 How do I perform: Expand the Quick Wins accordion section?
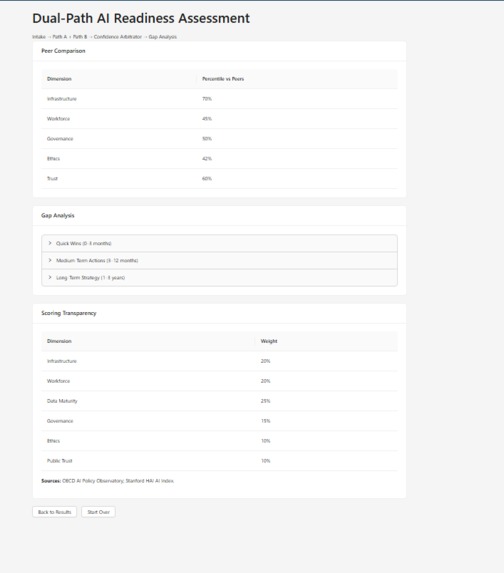pos(219,243)
